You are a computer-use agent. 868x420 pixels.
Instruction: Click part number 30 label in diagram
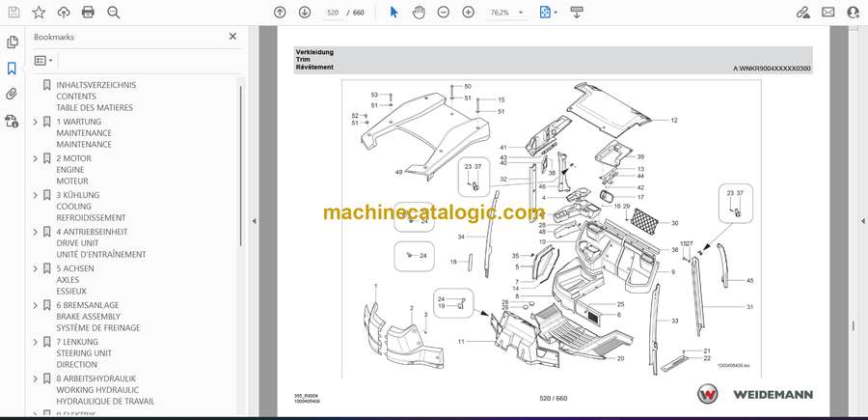(674, 223)
